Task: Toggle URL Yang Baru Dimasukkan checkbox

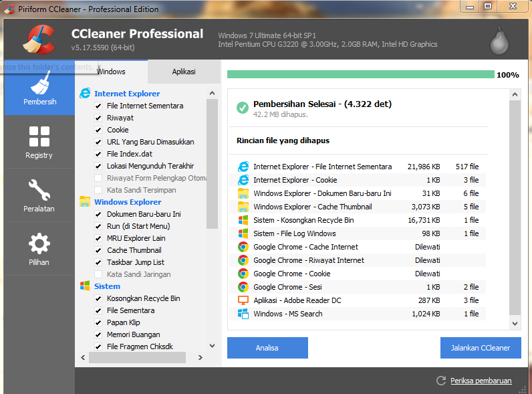Action: (x=98, y=142)
